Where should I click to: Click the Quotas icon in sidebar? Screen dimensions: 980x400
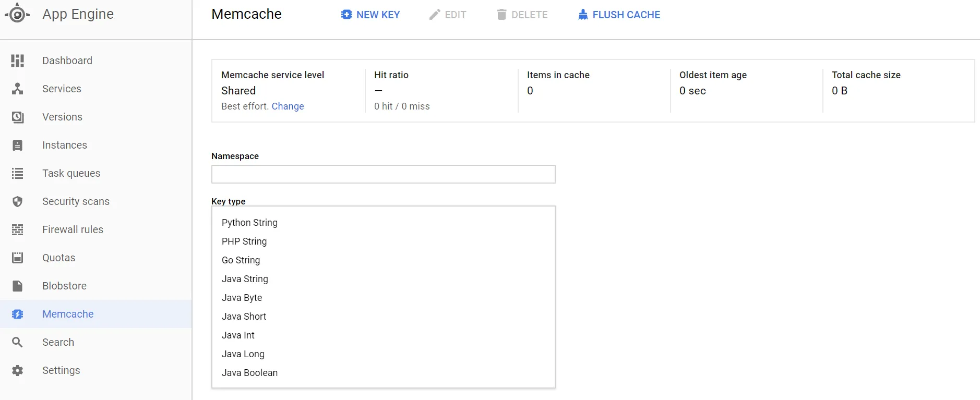coord(18,258)
